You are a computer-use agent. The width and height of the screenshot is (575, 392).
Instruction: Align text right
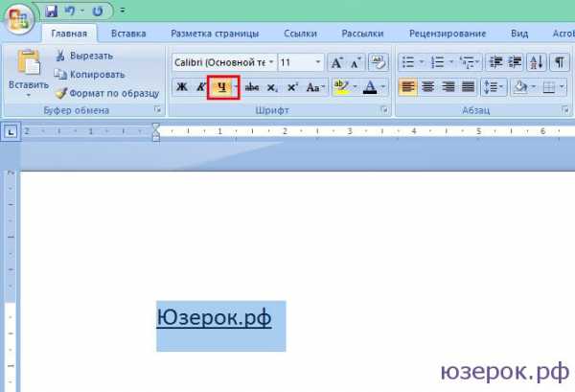[448, 87]
